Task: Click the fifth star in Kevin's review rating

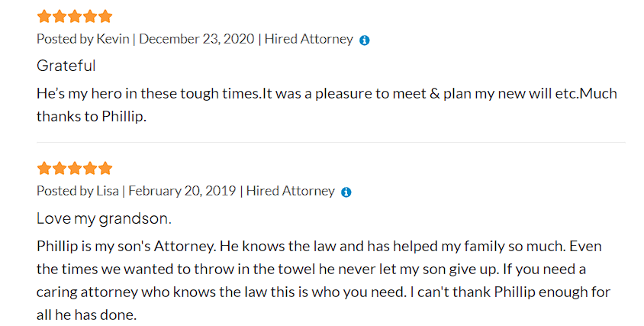Action: 105,17
